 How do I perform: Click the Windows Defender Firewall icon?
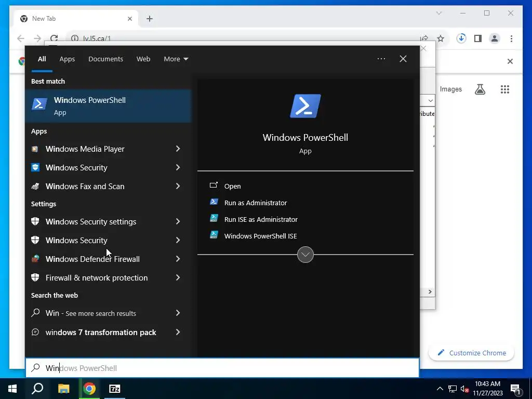tap(35, 259)
